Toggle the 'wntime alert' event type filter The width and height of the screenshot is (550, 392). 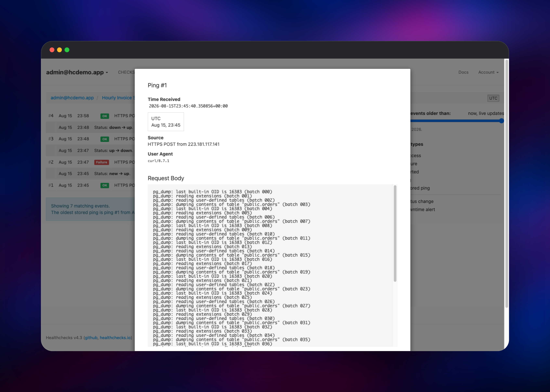423,210
